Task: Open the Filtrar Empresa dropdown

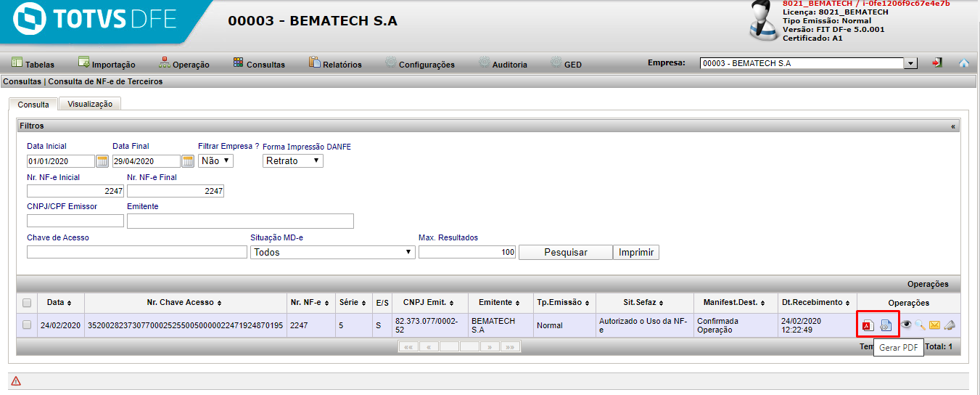Action: [x=215, y=160]
